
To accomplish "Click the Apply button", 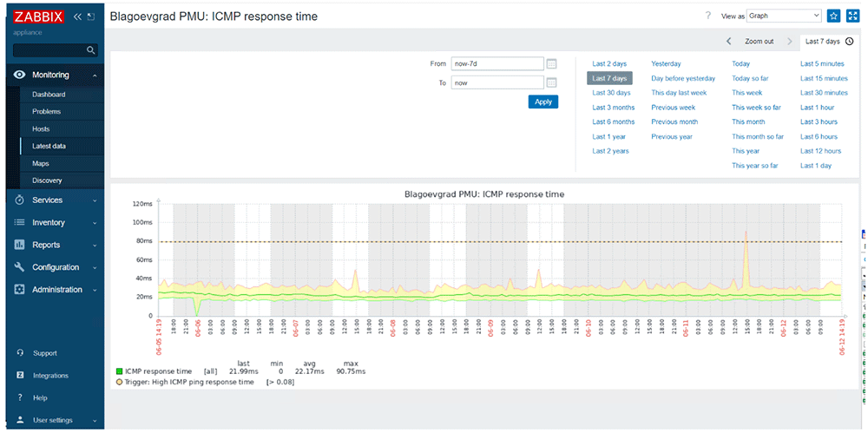I will (543, 102).
